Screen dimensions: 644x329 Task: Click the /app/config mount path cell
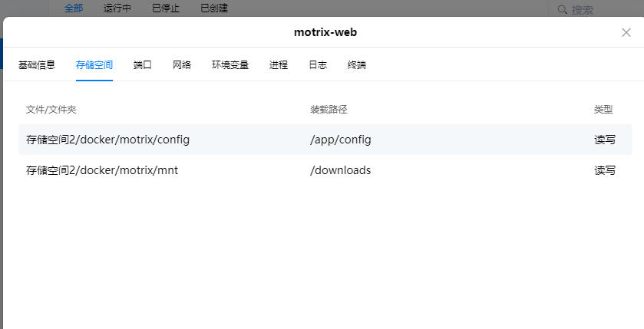pyautogui.click(x=341, y=140)
